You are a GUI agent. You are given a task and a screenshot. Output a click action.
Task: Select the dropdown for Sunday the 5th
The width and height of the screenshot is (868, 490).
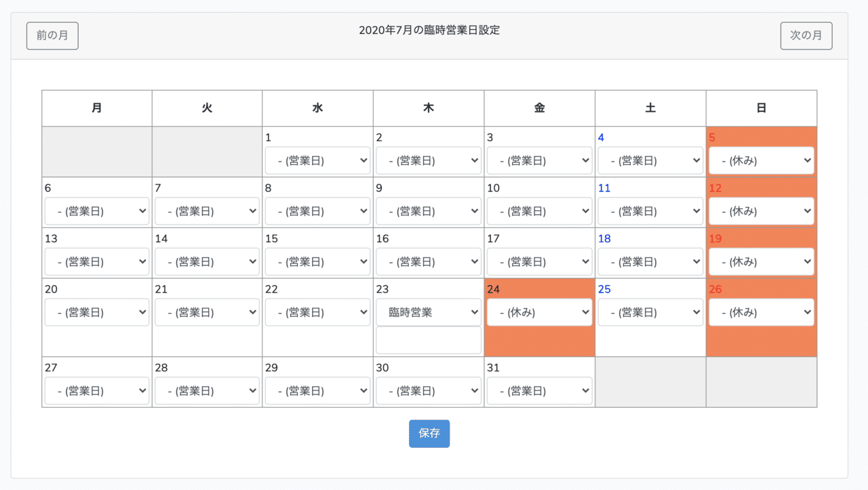pos(761,161)
